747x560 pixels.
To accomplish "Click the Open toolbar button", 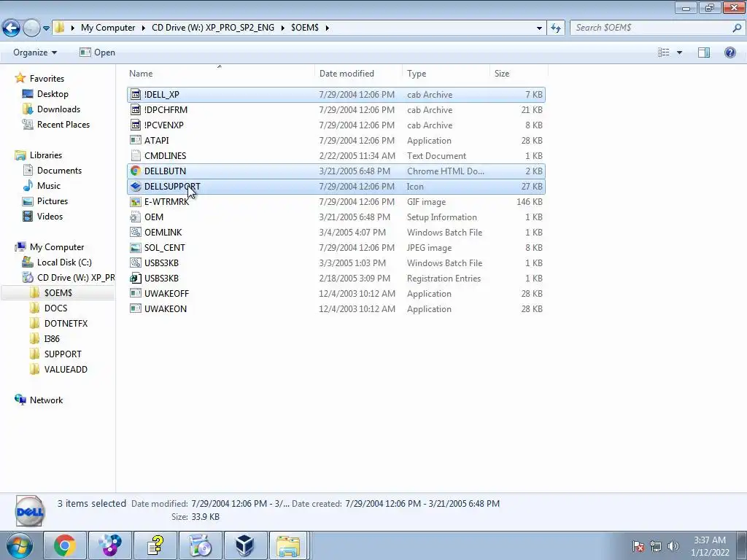I will coord(97,52).
